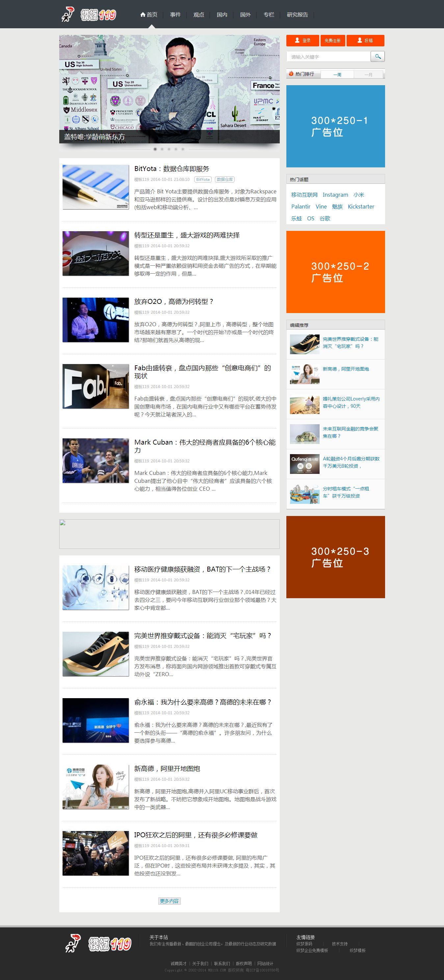Open hot topic 乐蛙
Image resolution: width=444 pixels, height=980 pixels.
[297, 218]
